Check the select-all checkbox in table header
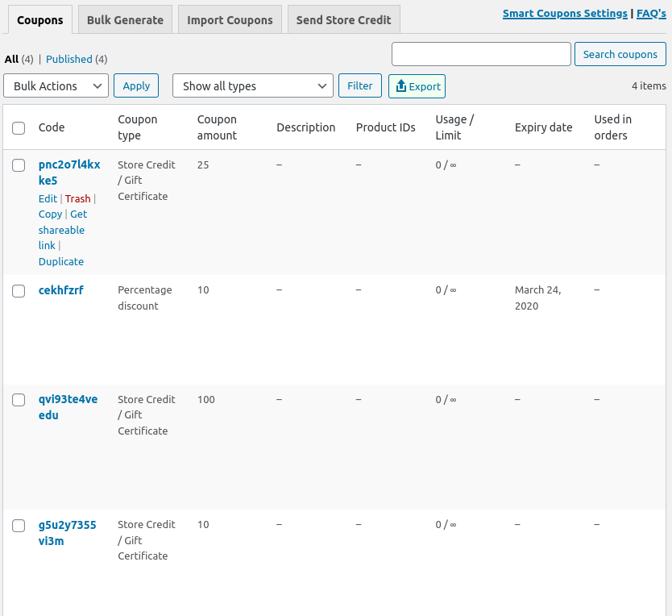The width and height of the screenshot is (672, 616). [19, 127]
